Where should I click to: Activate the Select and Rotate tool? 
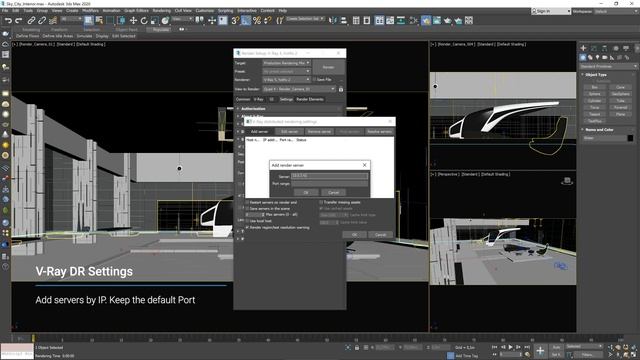144,20
